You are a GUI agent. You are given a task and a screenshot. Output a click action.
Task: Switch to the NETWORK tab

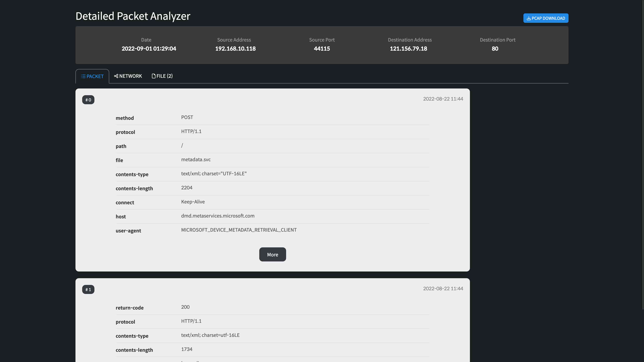[128, 76]
